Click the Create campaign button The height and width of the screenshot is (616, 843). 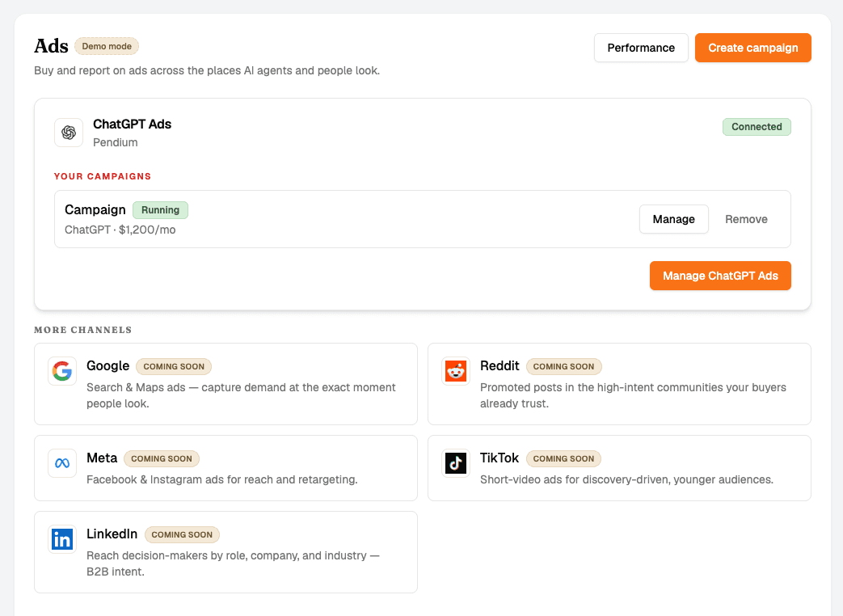tap(752, 48)
